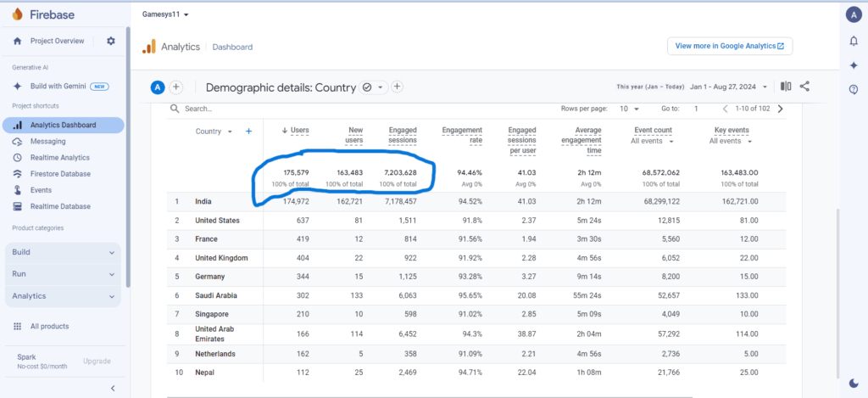Toggle dark mode moon icon
The height and width of the screenshot is (398, 868).
(x=853, y=379)
